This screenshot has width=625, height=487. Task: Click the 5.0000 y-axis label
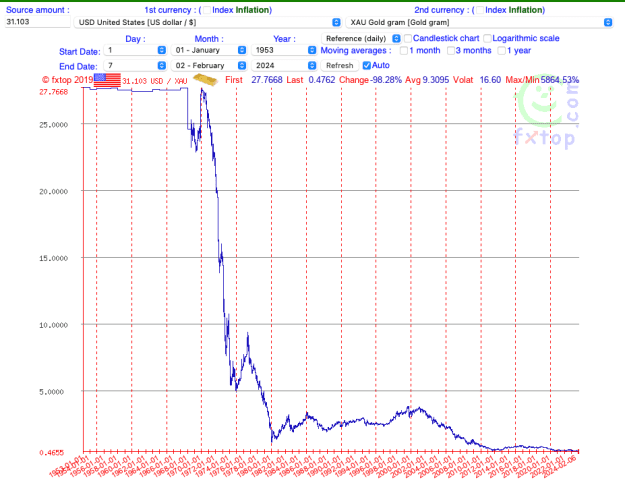51,392
